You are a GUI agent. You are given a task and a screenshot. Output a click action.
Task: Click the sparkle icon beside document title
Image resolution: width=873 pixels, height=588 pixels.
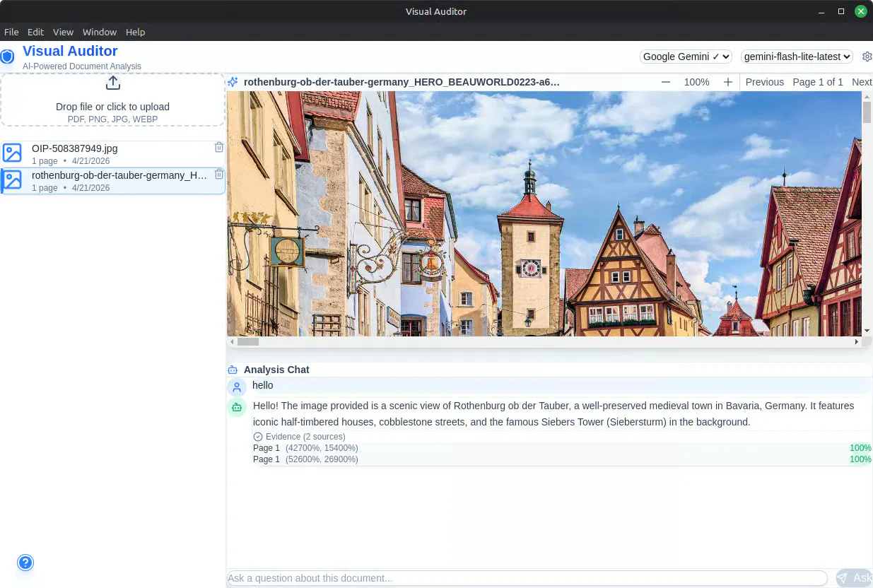[233, 82]
